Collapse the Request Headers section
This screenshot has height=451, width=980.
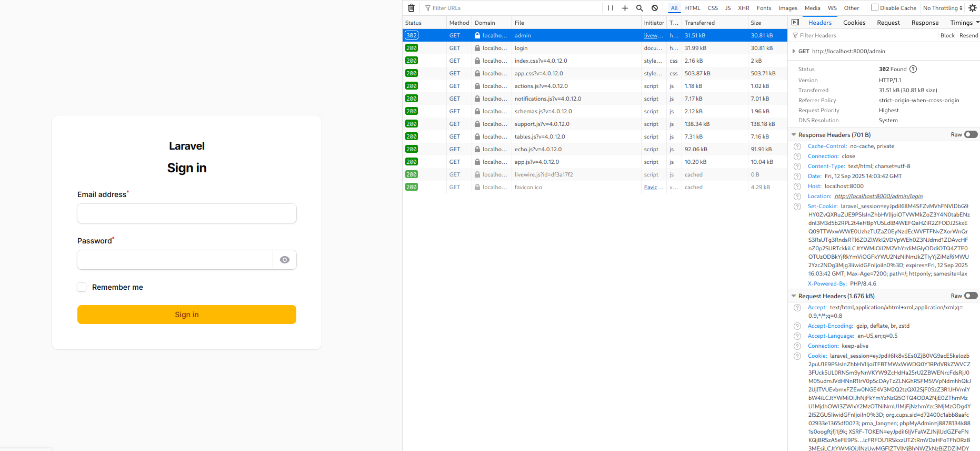tap(794, 296)
